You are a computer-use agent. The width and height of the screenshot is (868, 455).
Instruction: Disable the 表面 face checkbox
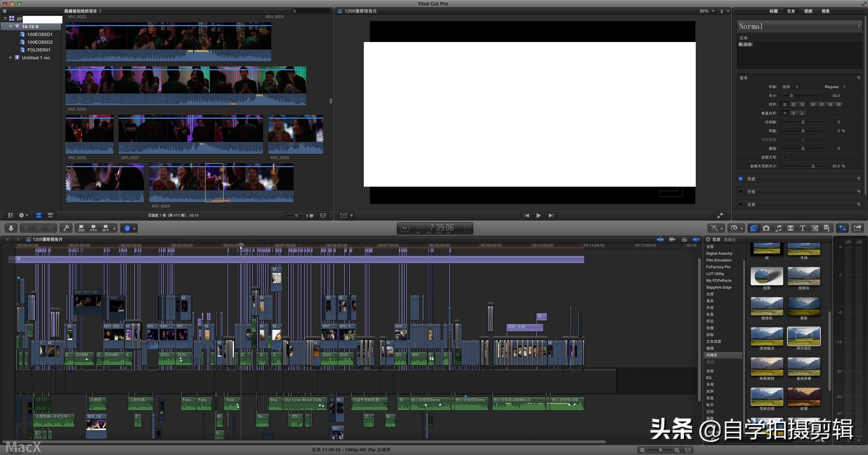click(741, 179)
